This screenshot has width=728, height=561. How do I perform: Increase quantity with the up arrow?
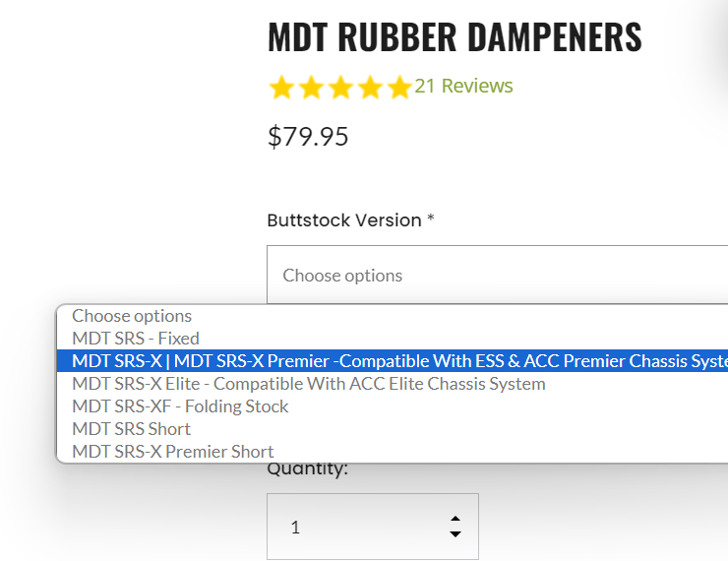click(455, 519)
